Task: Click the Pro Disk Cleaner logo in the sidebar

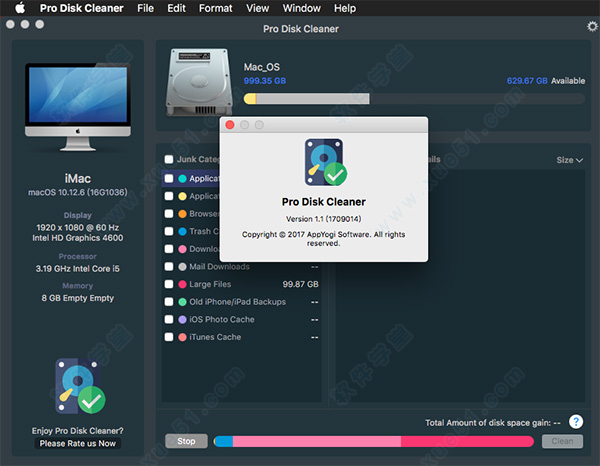Action: click(x=80, y=386)
